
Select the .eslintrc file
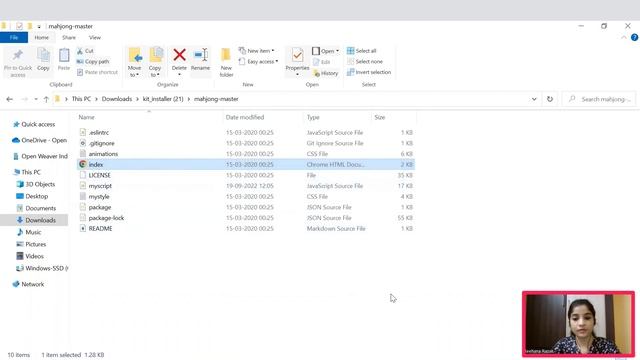99,133
